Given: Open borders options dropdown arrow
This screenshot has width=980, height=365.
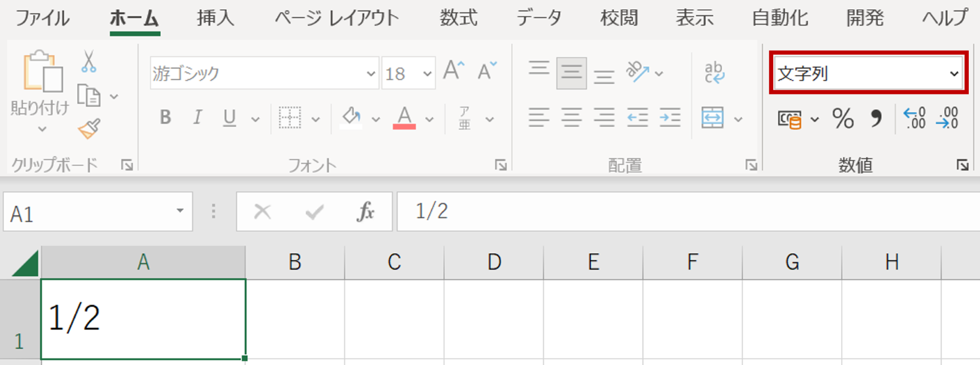Looking at the screenshot, I should 316,120.
